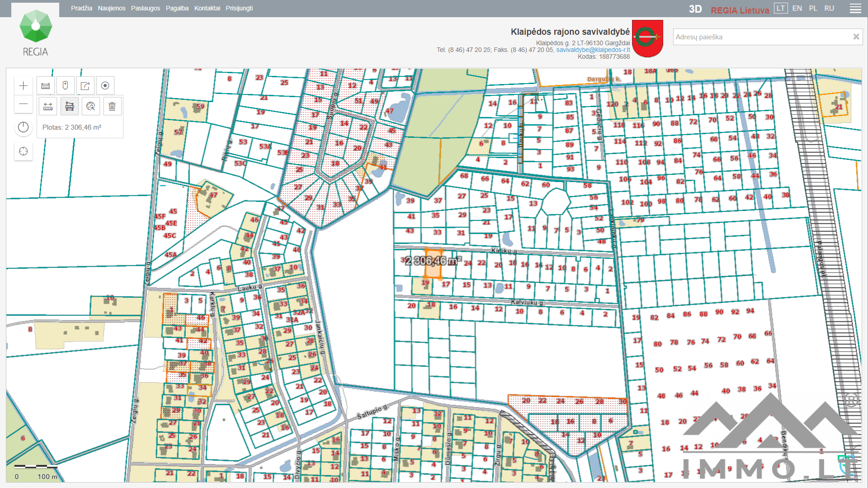Toggle the area measurement polygon tool

tap(70, 107)
